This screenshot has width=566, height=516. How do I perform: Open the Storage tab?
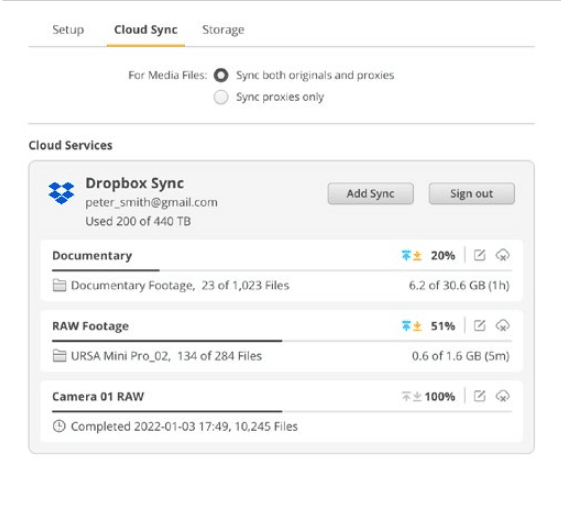(x=223, y=30)
